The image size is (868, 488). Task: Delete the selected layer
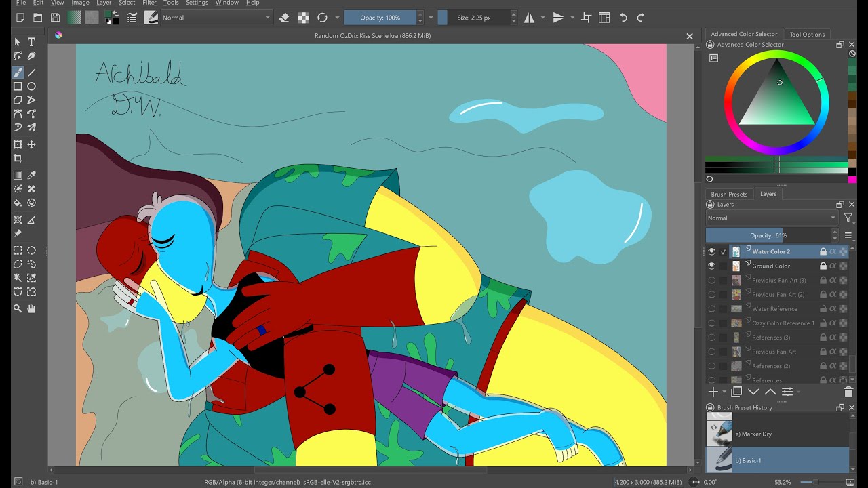pyautogui.click(x=848, y=392)
